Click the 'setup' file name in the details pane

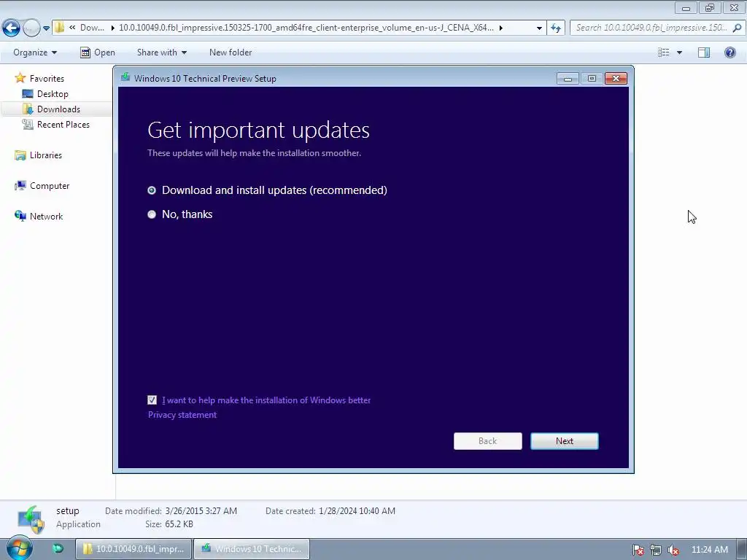coord(68,511)
